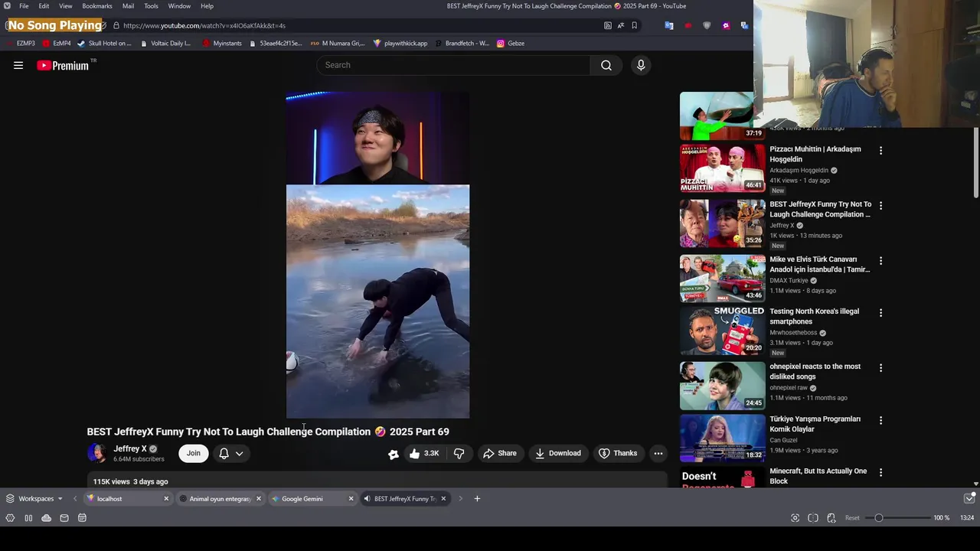
Task: Open the File menu
Action: point(24,6)
